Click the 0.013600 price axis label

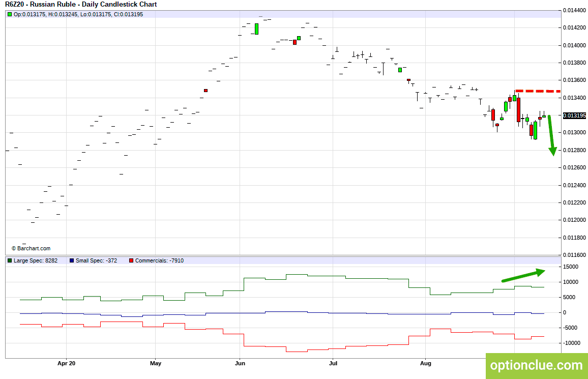tap(574, 80)
